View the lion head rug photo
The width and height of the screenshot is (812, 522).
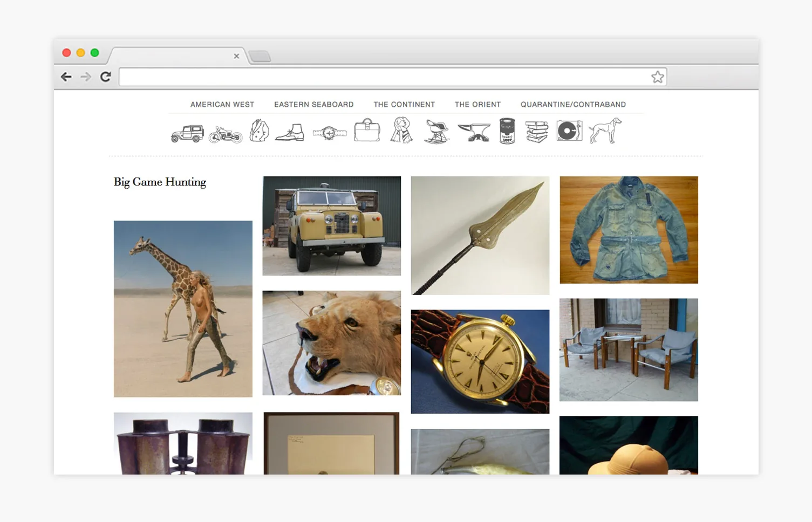(x=332, y=343)
